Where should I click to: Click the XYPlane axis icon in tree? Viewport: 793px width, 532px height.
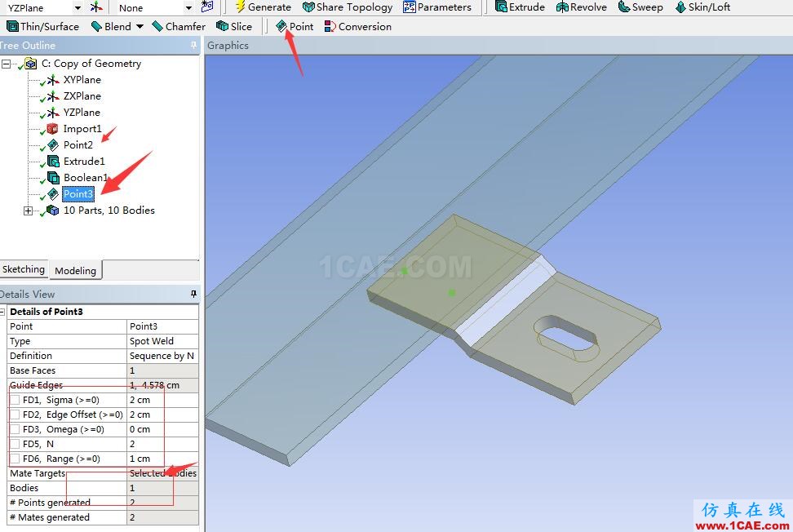[53, 80]
